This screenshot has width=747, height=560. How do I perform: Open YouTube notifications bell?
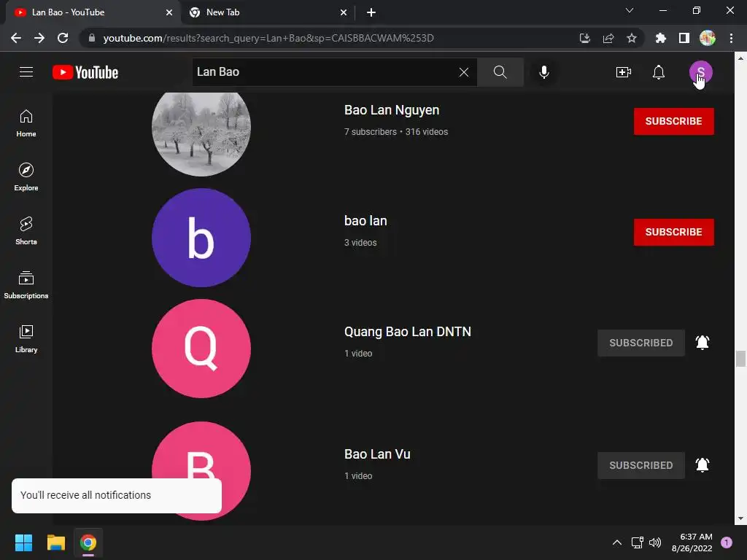tap(659, 72)
